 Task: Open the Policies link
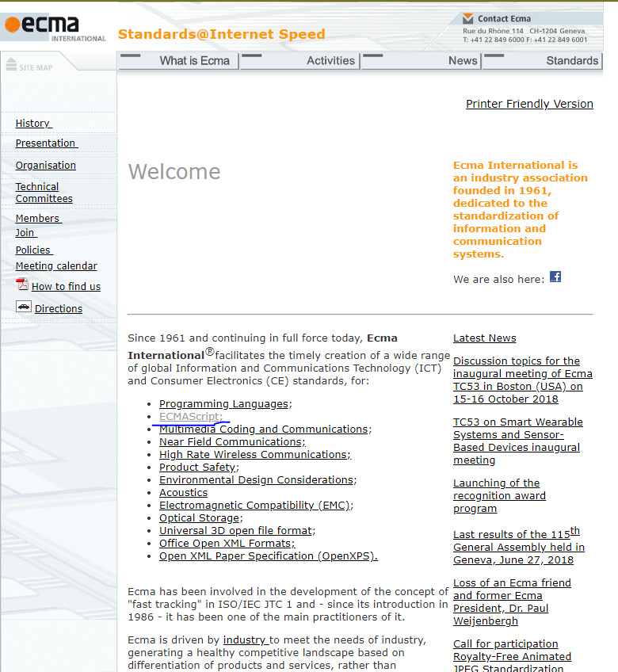pos(34,250)
